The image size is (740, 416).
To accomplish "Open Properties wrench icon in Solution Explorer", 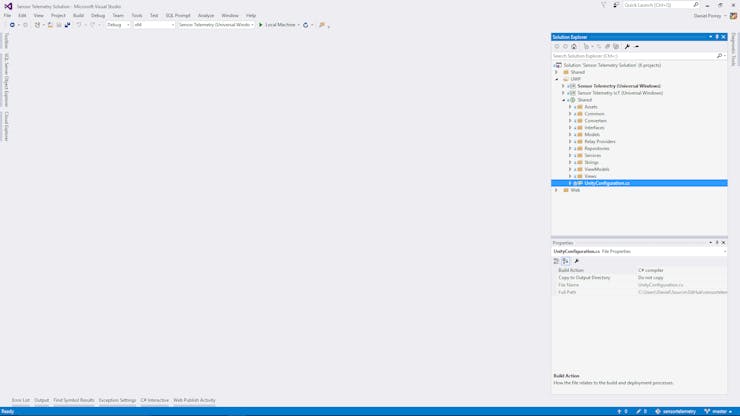I will (x=627, y=47).
